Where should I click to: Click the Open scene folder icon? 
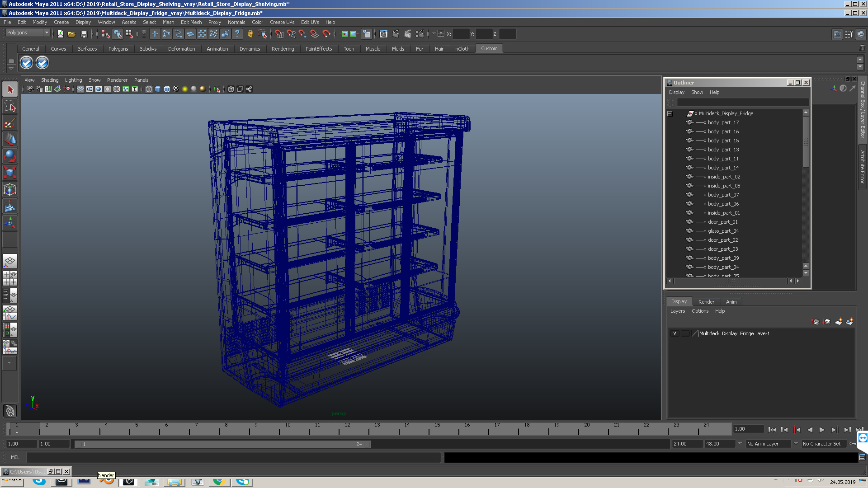click(71, 34)
